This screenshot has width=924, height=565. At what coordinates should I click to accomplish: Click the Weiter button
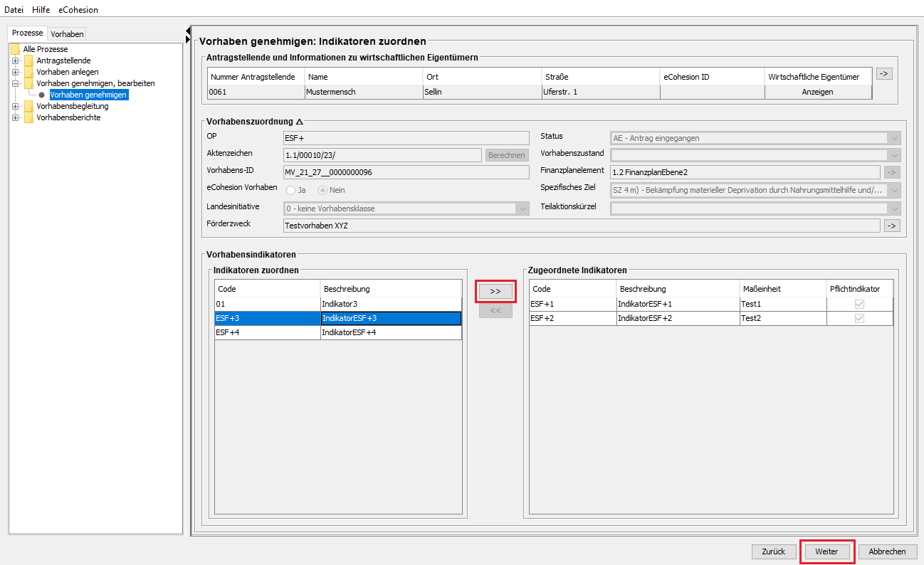click(826, 551)
